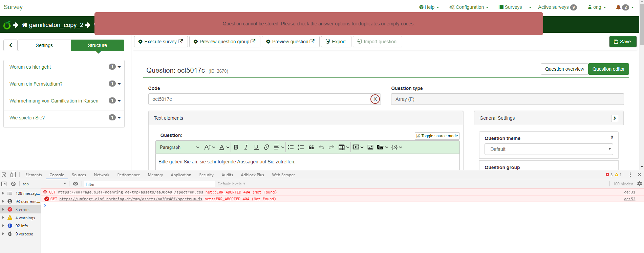Switch to the Settings sidebar tab
The image size is (644, 253).
(44, 45)
